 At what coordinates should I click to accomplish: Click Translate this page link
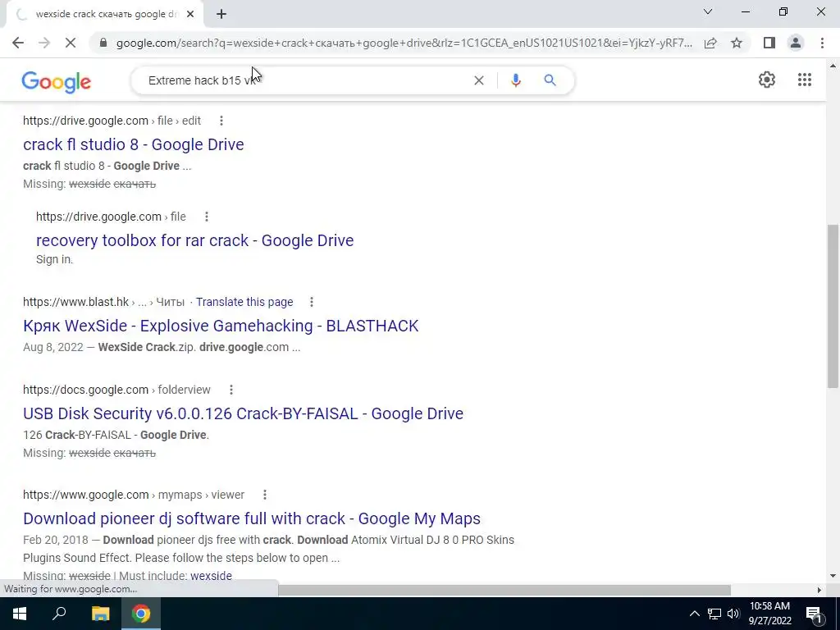click(244, 302)
